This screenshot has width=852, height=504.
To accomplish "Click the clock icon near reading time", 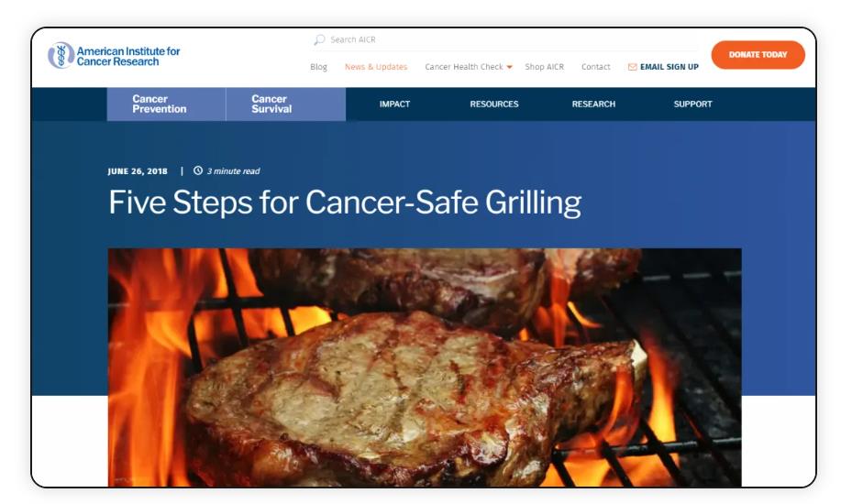I will [x=198, y=170].
